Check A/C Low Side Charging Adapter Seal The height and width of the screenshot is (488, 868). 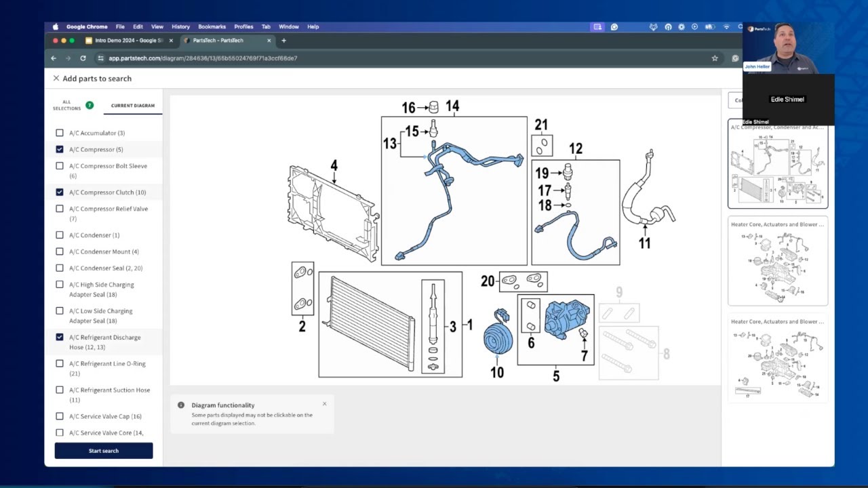(60, 311)
